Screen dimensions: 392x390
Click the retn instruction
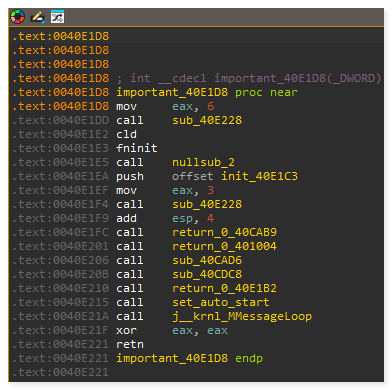click(130, 344)
